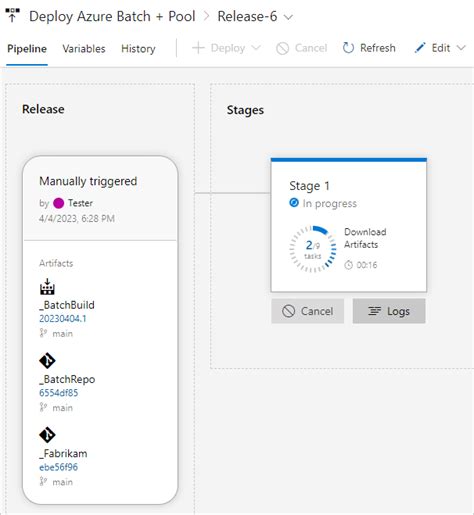Open the Release-6 dropdown chevron
Viewport: 474px width, 515px height.
(x=288, y=17)
